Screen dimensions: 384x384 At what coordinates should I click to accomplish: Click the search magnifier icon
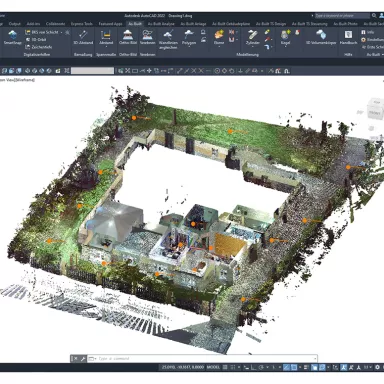[374, 15]
